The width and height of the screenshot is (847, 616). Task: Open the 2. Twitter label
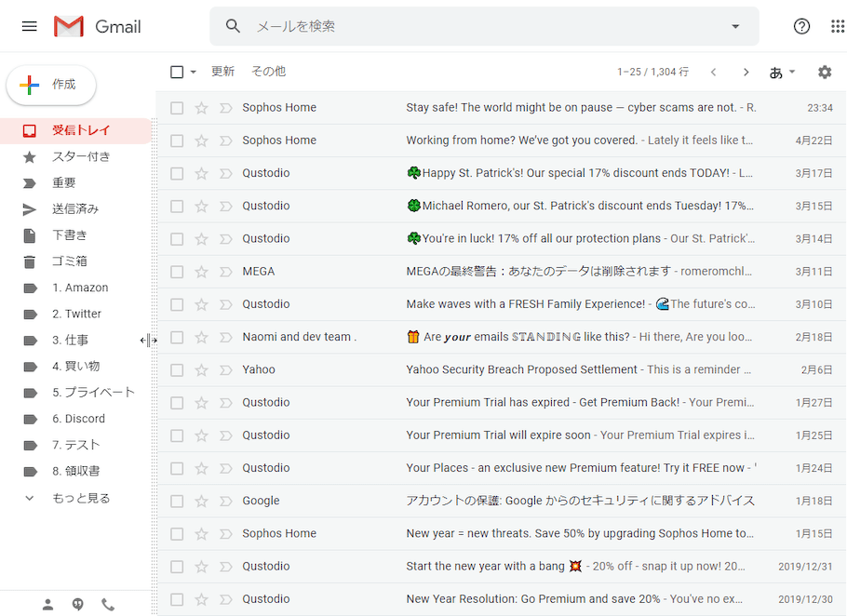click(x=75, y=314)
